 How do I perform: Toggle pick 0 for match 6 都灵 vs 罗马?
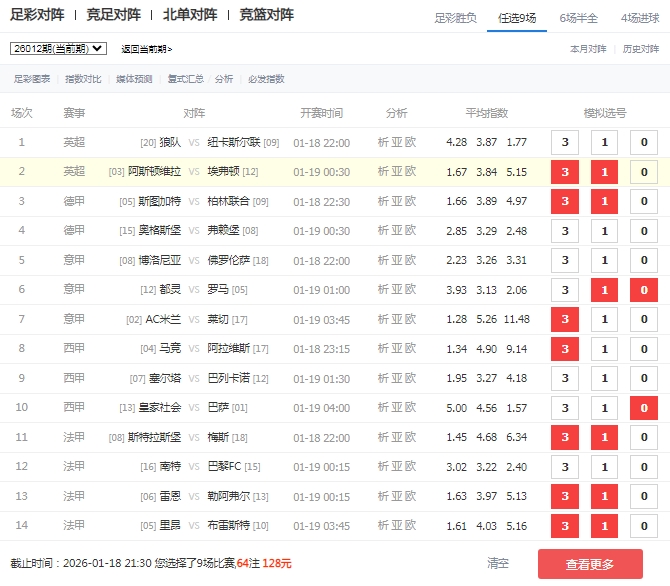tap(643, 291)
